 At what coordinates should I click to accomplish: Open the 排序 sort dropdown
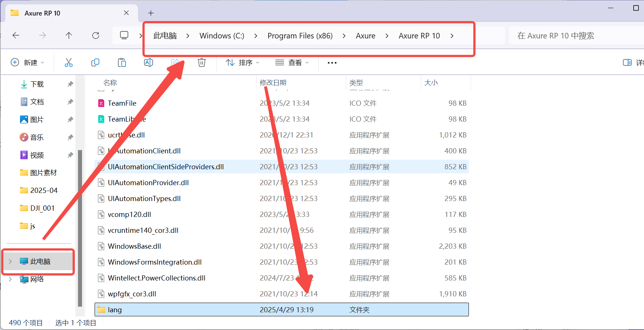(243, 62)
